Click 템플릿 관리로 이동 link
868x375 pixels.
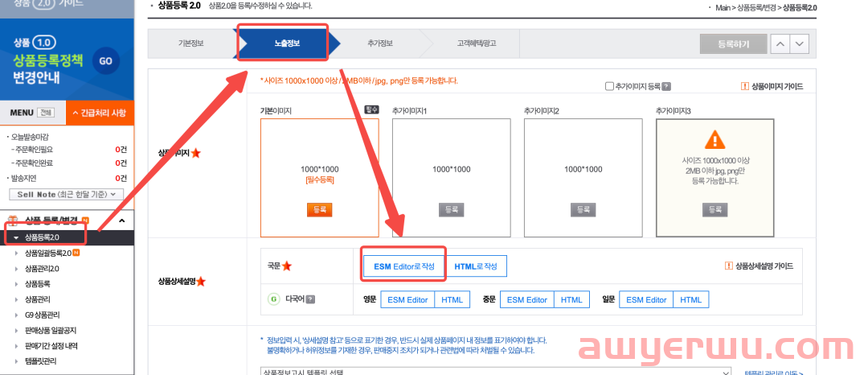click(x=773, y=373)
